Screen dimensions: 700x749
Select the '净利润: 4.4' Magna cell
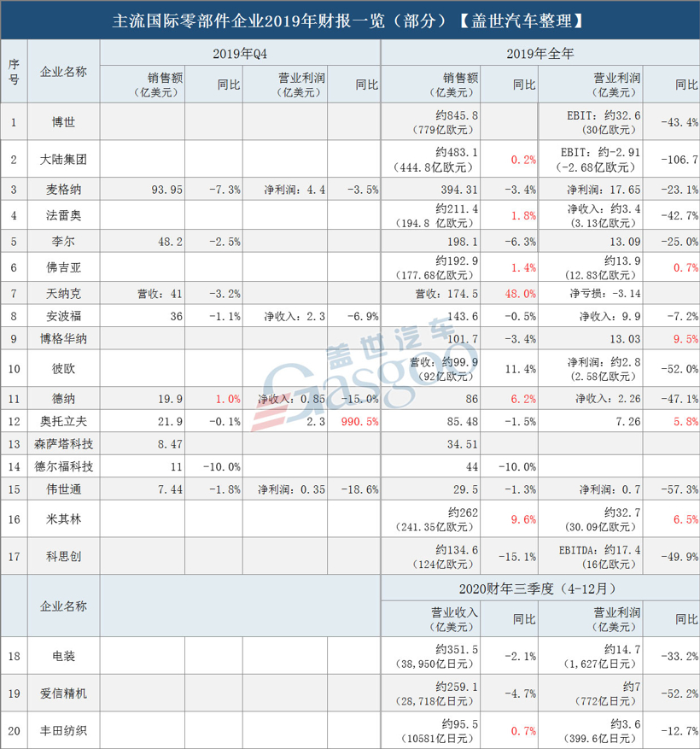tap(295, 190)
